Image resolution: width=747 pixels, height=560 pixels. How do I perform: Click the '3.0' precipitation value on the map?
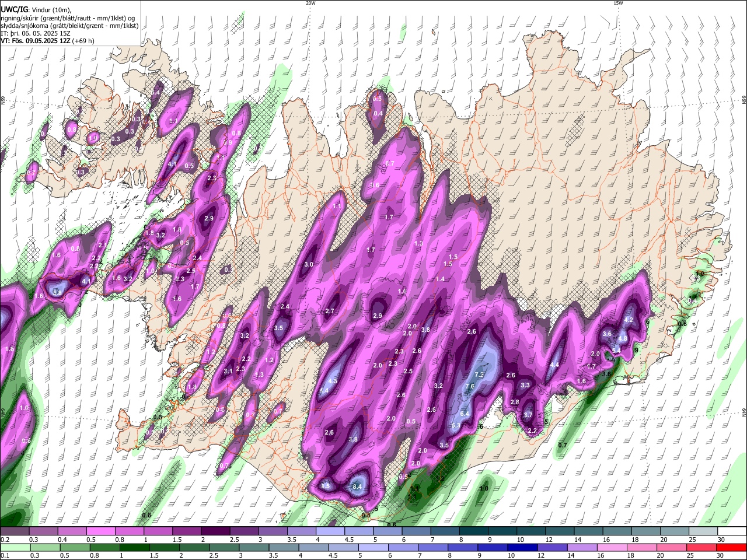pyautogui.click(x=309, y=264)
